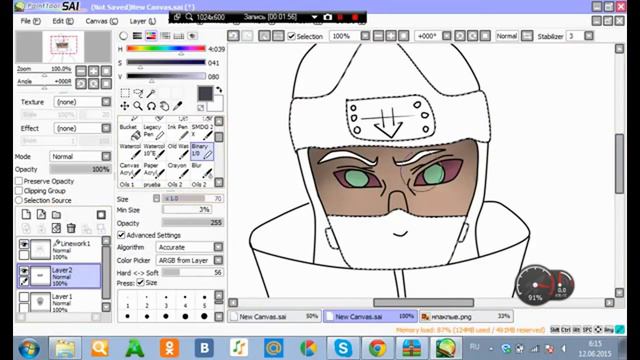
Task: Open the Stabilizer dropdown
Action: click(x=589, y=36)
